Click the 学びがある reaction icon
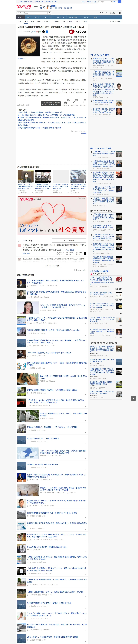 pos(66,103)
